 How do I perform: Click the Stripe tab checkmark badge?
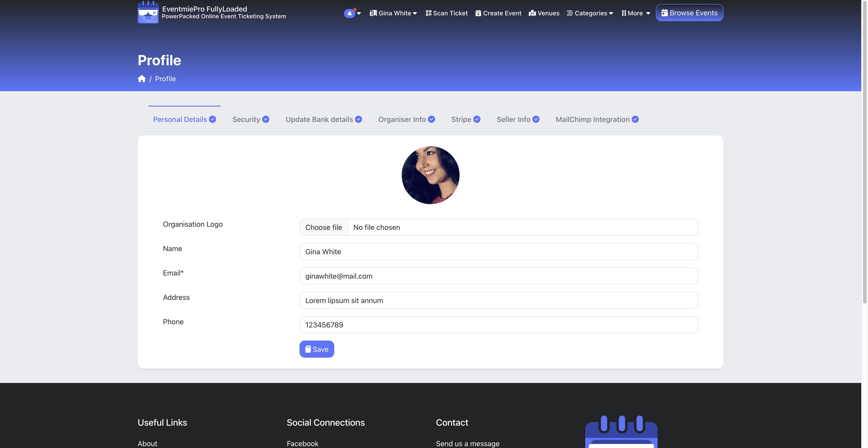[477, 119]
